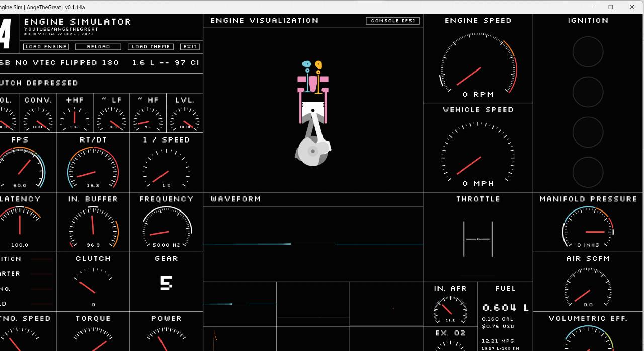Click the Power gauge
Image resolution: width=644 pixels, height=351 pixels.
167,338
